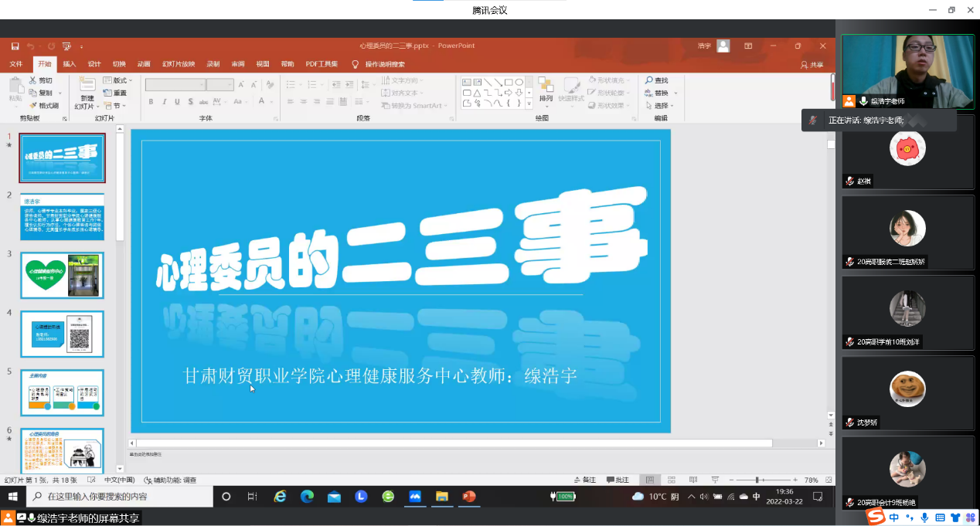Screen dimensions: 980x526
Task: Open the Select (选择) dropdown arrow
Action: (672, 105)
